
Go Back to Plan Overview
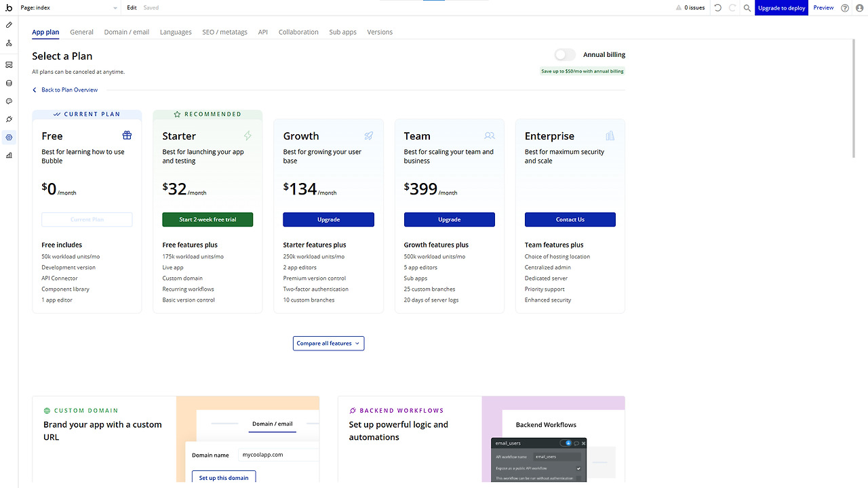(65, 90)
